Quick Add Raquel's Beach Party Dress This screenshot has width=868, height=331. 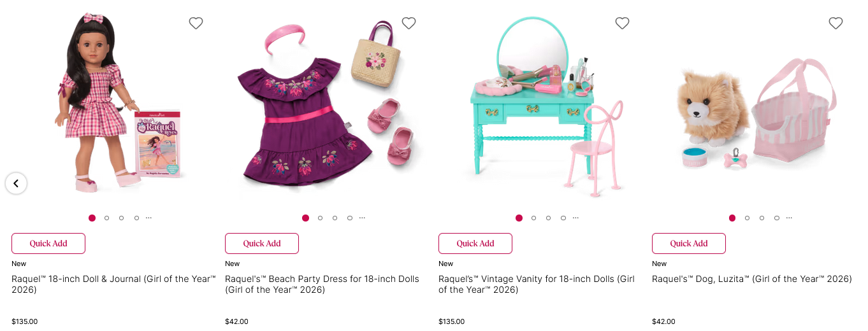coord(262,243)
